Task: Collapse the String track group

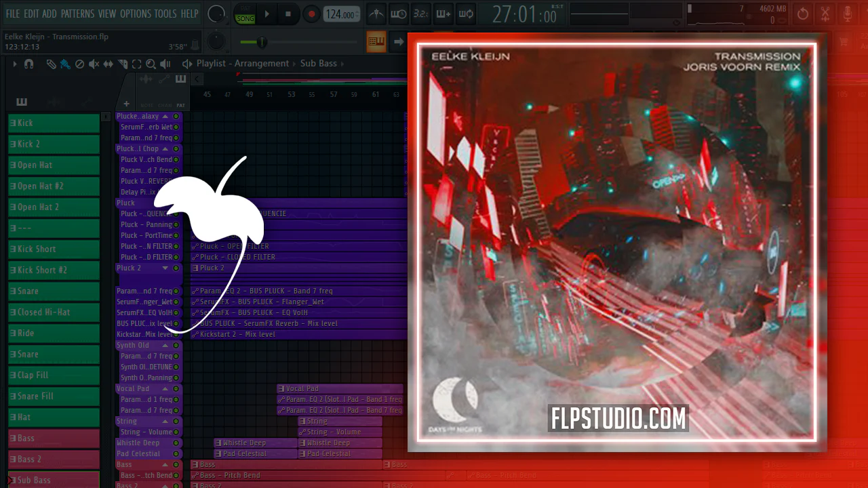Action: click(165, 422)
